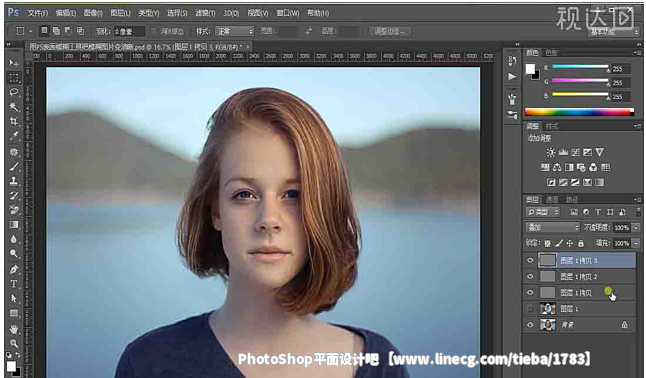Viewport: 646px width, 378px height.
Task: Select the Brush tool
Action: [14, 166]
